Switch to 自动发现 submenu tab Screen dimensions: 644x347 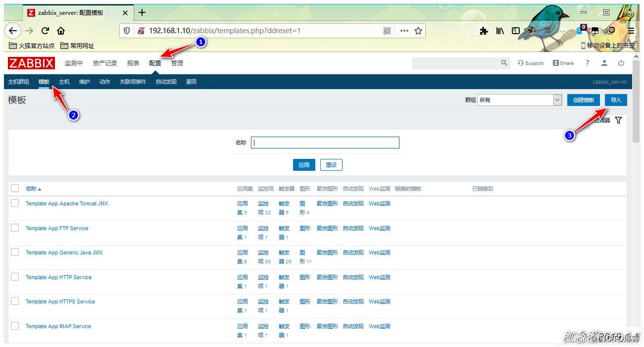coord(166,82)
